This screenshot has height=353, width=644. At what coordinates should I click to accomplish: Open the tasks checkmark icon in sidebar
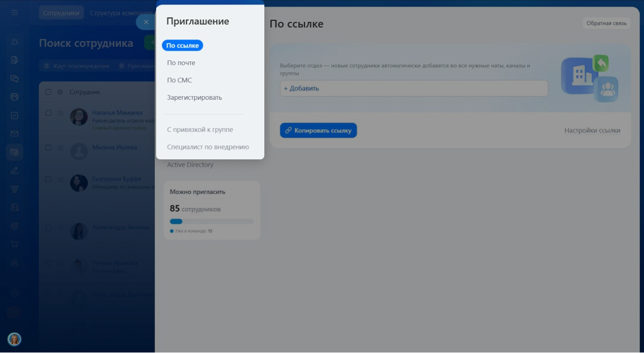tap(14, 115)
